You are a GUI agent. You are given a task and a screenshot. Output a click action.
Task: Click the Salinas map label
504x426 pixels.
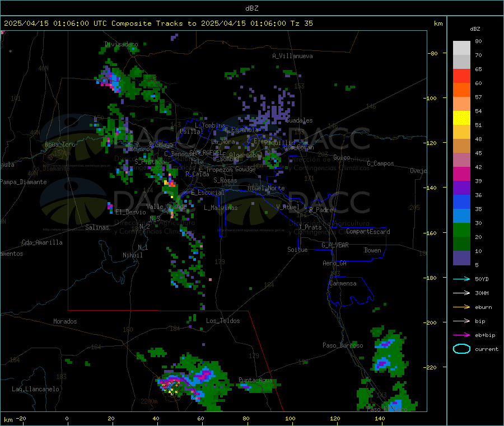click(97, 227)
